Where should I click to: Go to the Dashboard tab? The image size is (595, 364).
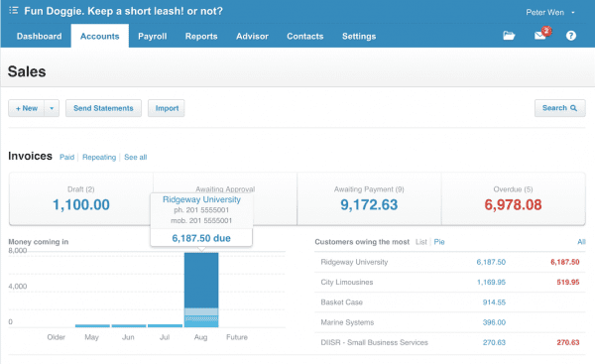pos(39,36)
